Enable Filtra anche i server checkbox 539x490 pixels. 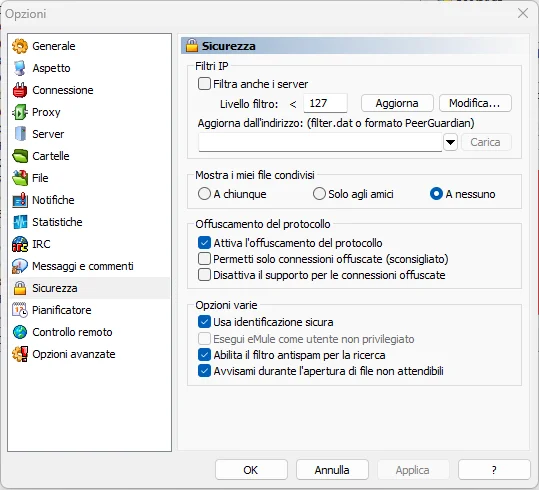click(204, 84)
